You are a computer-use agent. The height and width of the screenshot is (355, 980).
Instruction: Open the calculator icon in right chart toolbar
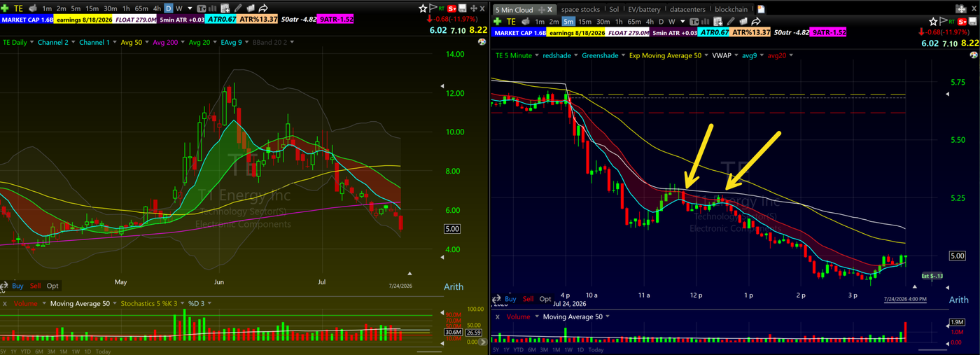click(x=717, y=22)
